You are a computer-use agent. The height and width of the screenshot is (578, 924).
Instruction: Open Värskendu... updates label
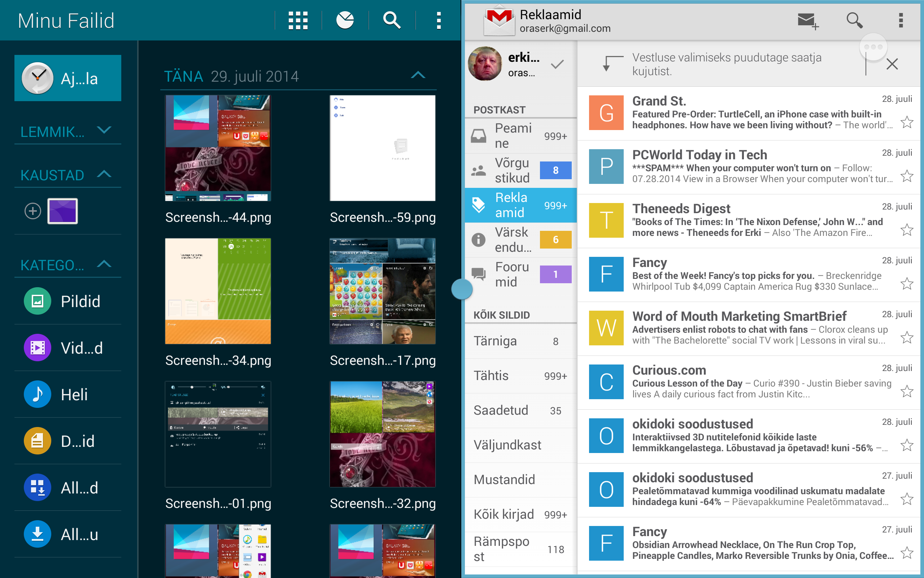tap(521, 240)
